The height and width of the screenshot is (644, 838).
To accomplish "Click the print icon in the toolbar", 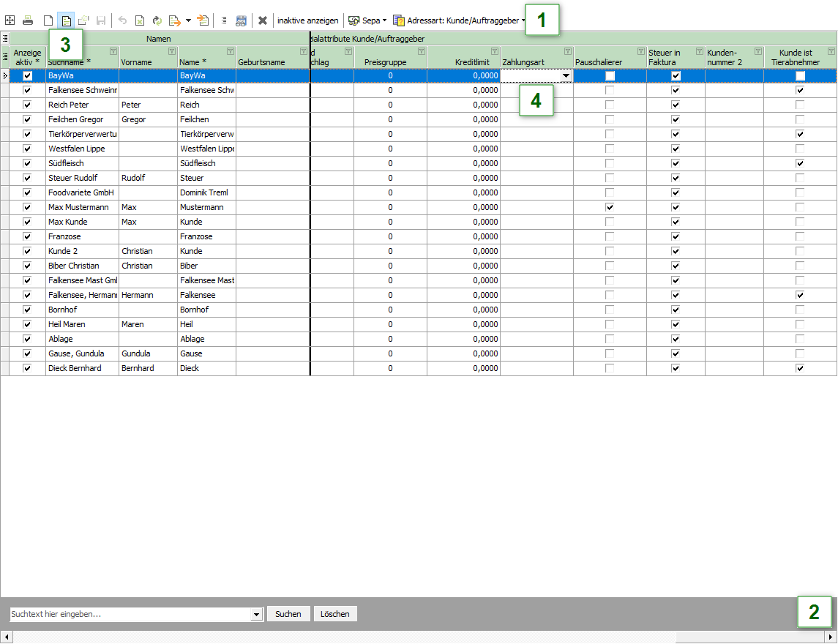I will (27, 20).
